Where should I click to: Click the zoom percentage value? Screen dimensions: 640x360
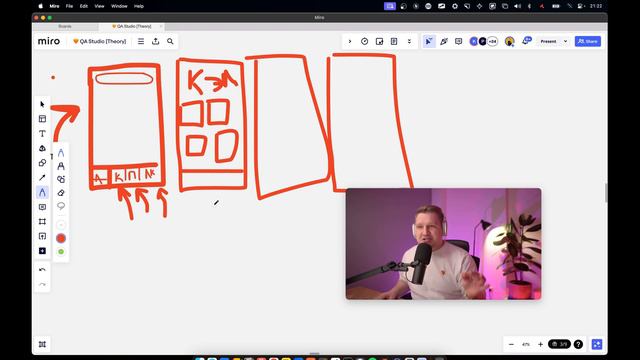tap(526, 344)
